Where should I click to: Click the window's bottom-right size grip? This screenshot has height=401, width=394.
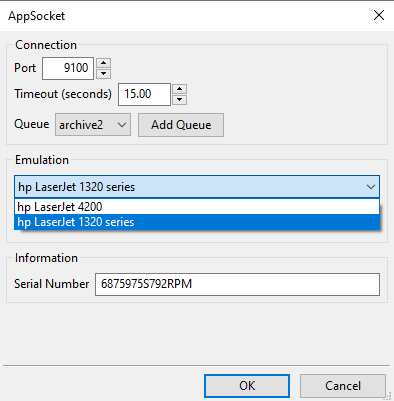coord(388,396)
